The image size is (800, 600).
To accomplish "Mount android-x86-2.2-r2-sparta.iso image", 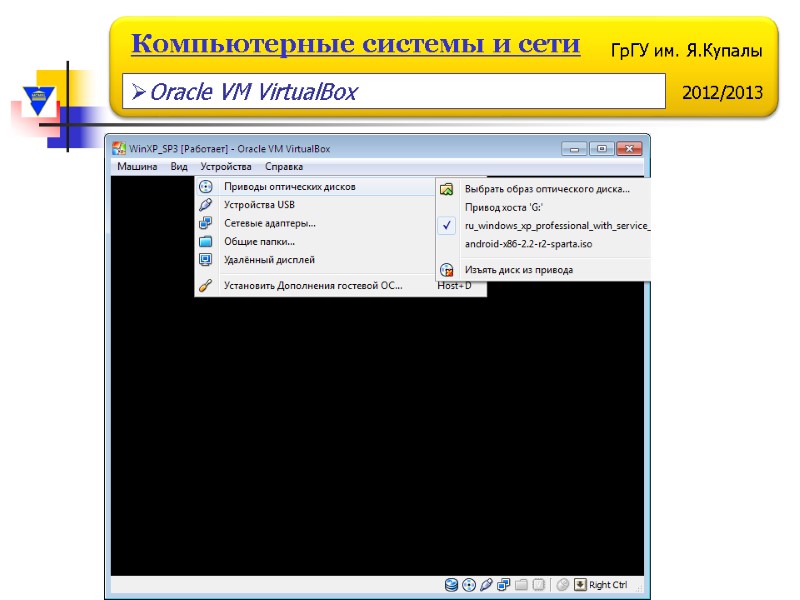I will pyautogui.click(x=544, y=244).
